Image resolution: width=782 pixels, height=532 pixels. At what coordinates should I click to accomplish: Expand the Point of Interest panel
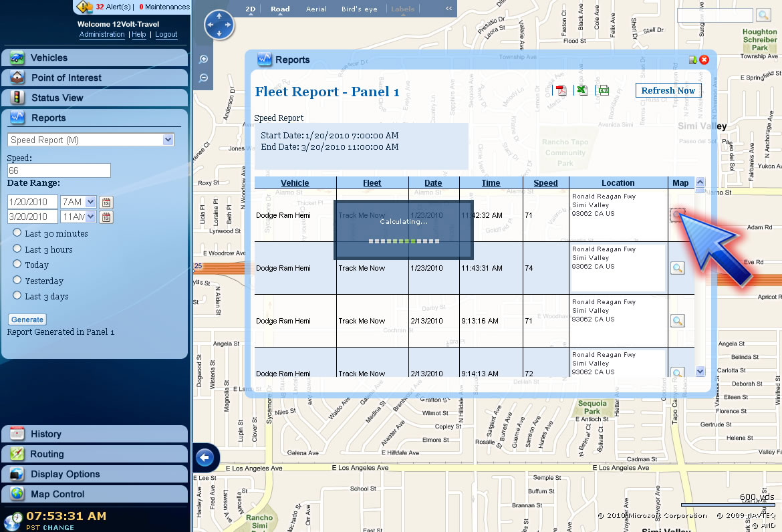click(x=95, y=78)
